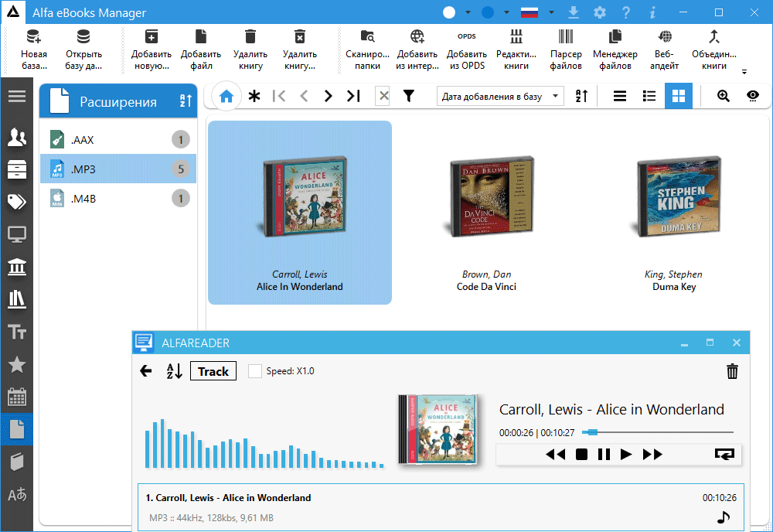The height and width of the screenshot is (532, 773).
Task: Click the playback progress slider
Action: point(657,432)
